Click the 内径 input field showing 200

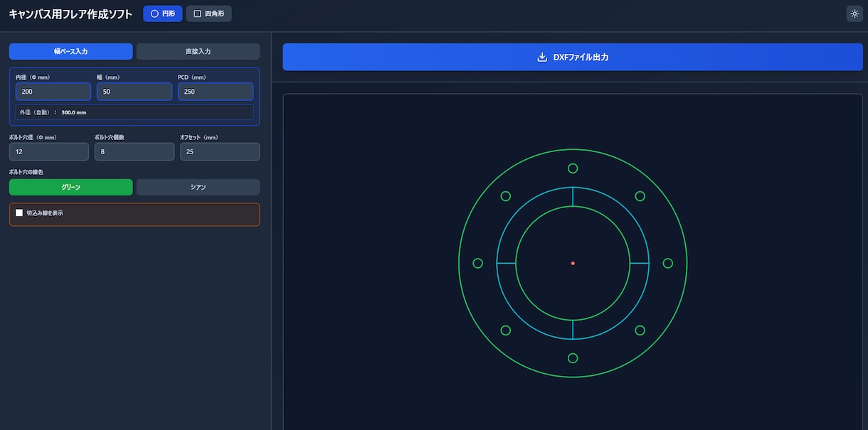(53, 92)
